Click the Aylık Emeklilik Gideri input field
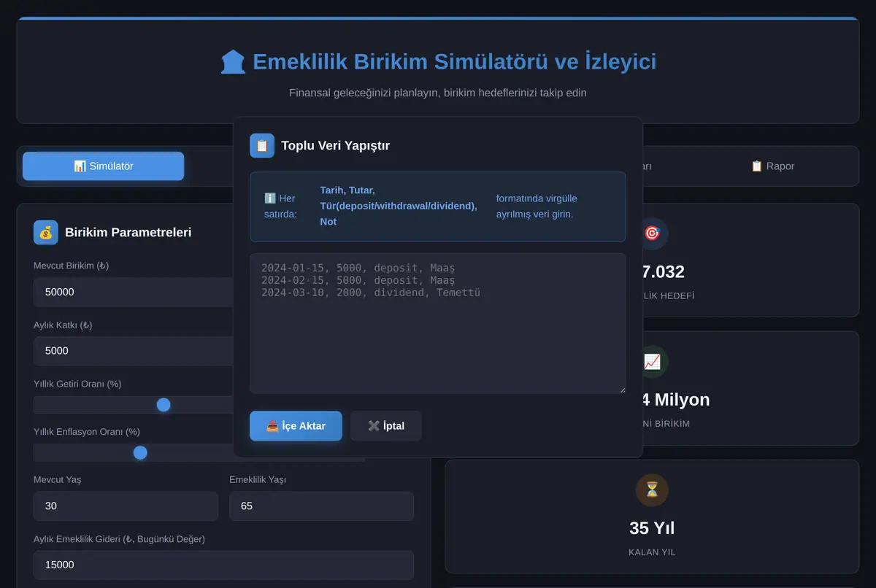Viewport: 876px width, 588px height. click(x=223, y=565)
